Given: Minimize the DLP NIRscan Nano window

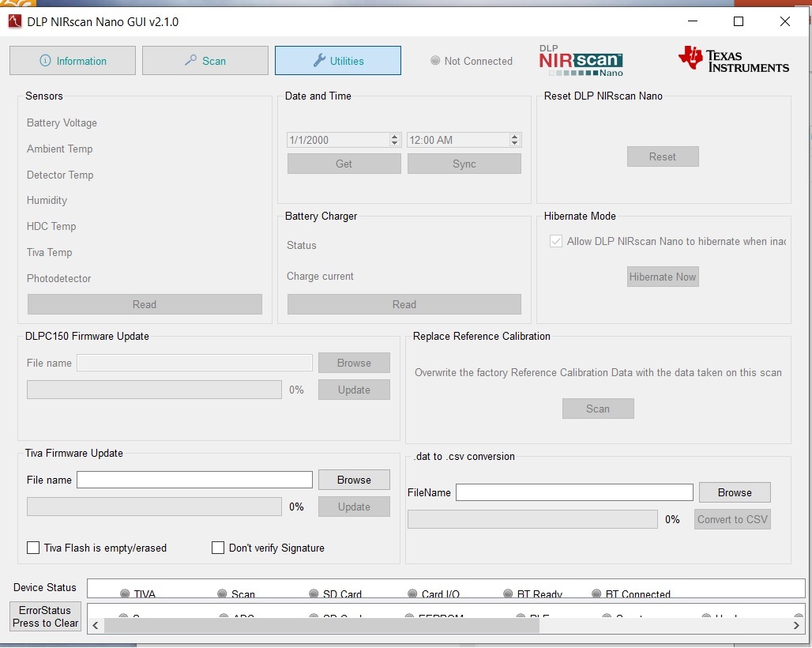Looking at the screenshot, I should tap(693, 21).
